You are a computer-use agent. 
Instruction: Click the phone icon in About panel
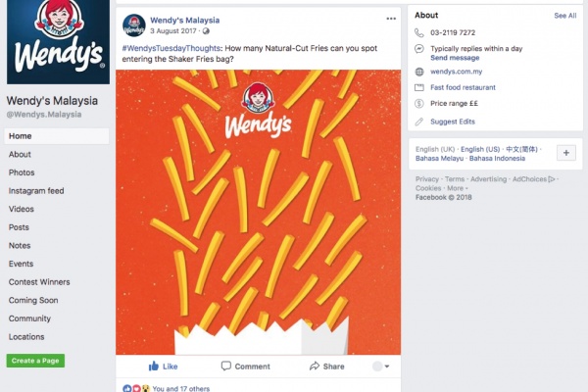419,33
